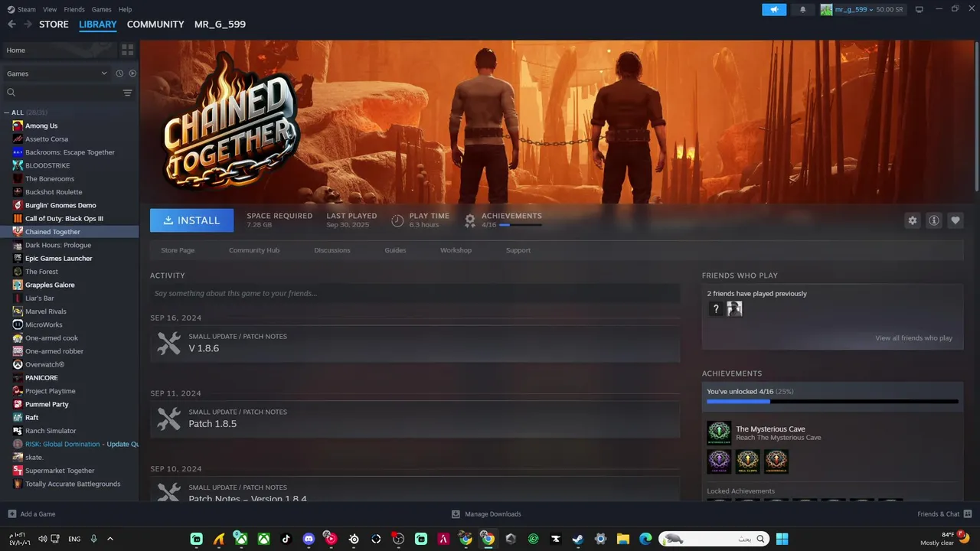Click the achievements 4/16 header progress bar
Viewport: 980px width, 551px height.
[x=521, y=225]
